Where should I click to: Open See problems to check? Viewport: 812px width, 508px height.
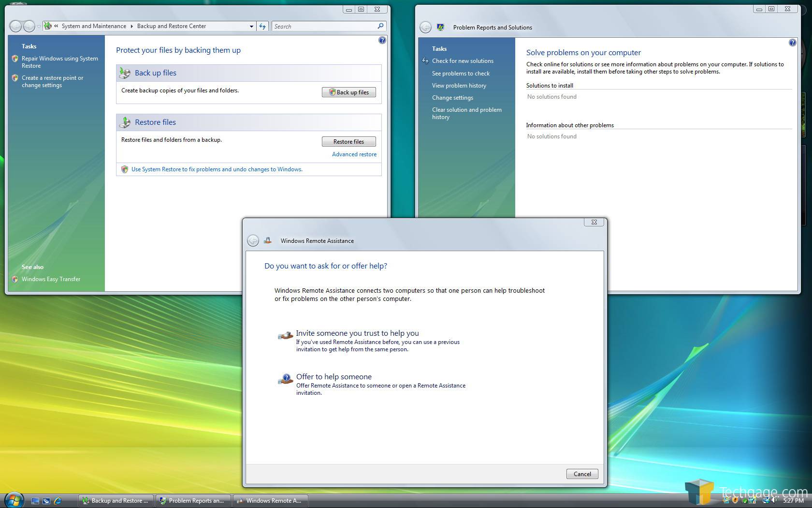[x=461, y=74]
